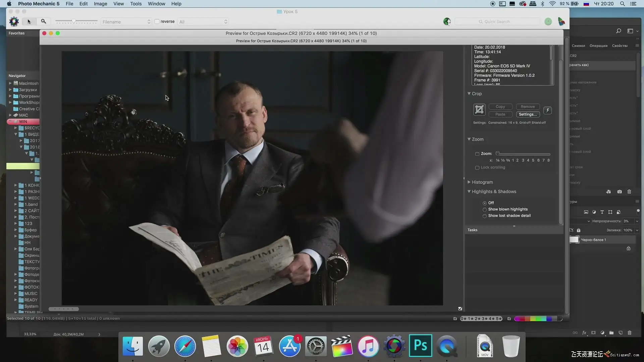Enable the Lock scrolling checkbox

tap(477, 168)
